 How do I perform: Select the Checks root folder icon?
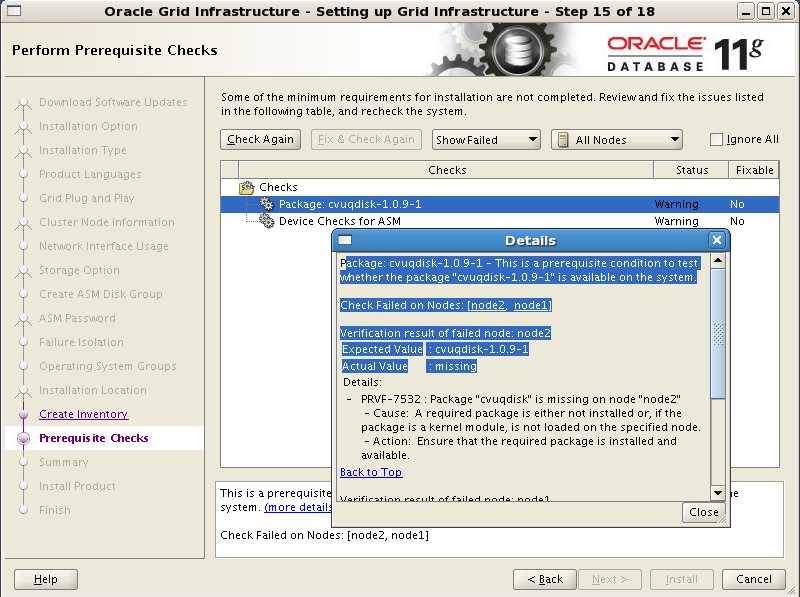pyautogui.click(x=246, y=188)
